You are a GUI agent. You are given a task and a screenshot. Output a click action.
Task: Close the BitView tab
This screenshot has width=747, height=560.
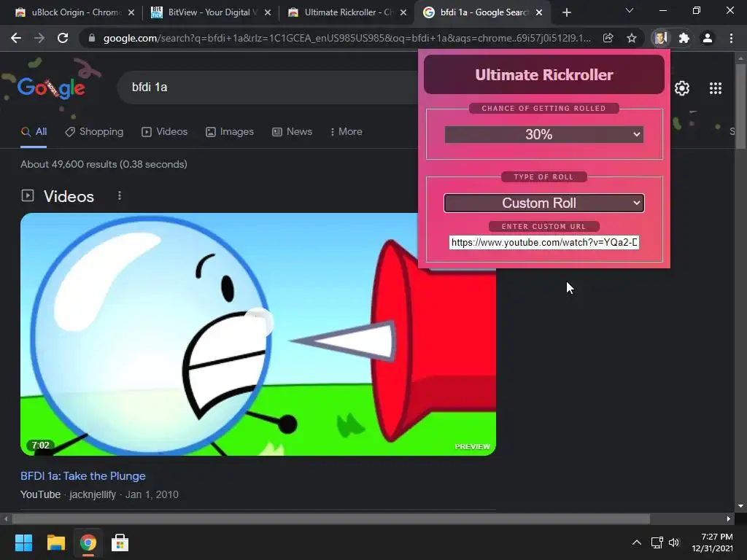(268, 13)
